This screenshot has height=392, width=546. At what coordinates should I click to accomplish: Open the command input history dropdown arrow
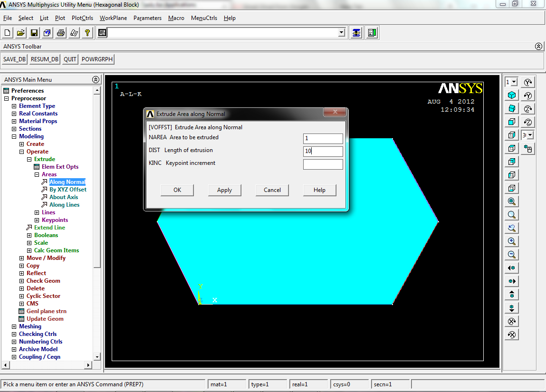tap(342, 32)
